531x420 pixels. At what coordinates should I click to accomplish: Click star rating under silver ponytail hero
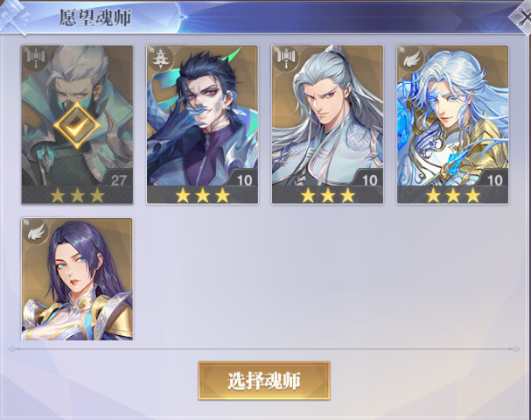tap(328, 195)
